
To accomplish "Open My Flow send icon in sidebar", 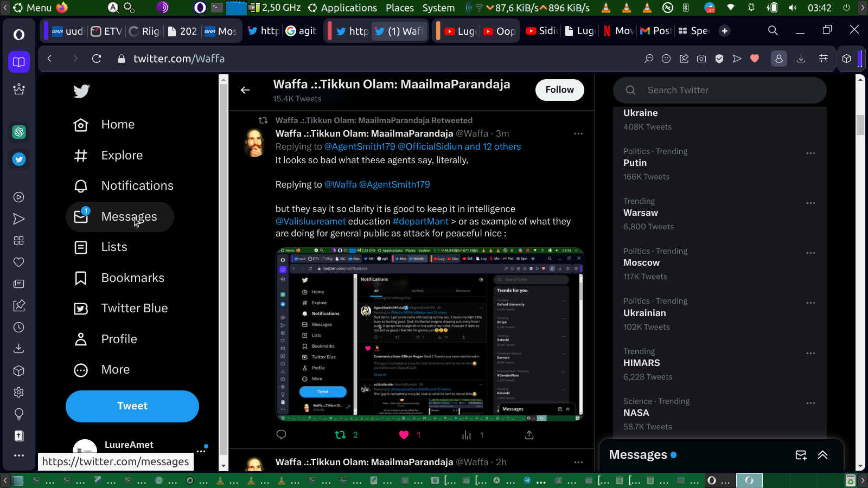I will [19, 219].
